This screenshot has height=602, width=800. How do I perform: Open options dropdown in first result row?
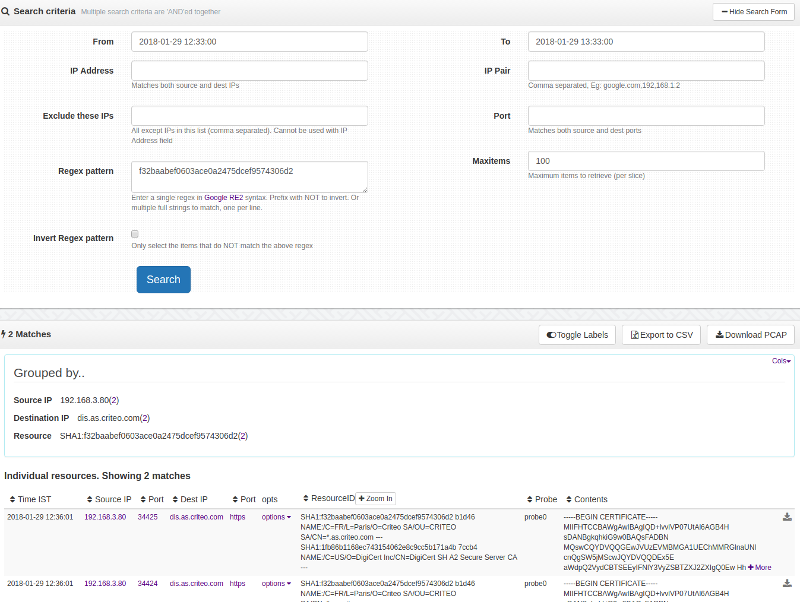point(276,517)
